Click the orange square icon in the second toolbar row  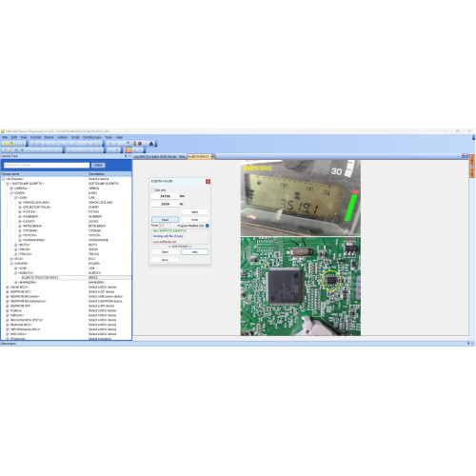(129, 149)
